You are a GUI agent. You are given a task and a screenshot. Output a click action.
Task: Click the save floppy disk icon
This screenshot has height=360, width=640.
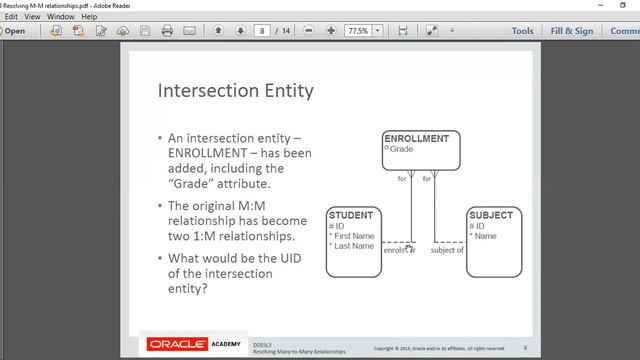(145, 31)
